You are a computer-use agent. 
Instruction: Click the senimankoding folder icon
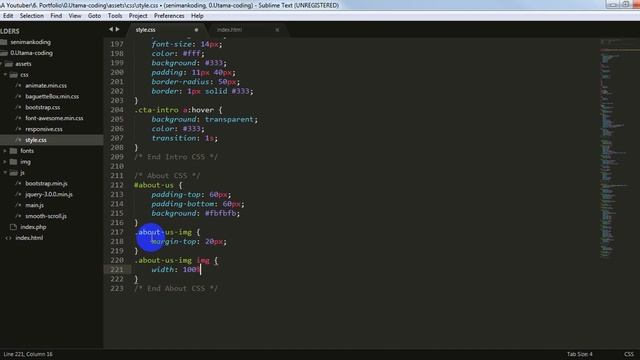click(x=4, y=42)
